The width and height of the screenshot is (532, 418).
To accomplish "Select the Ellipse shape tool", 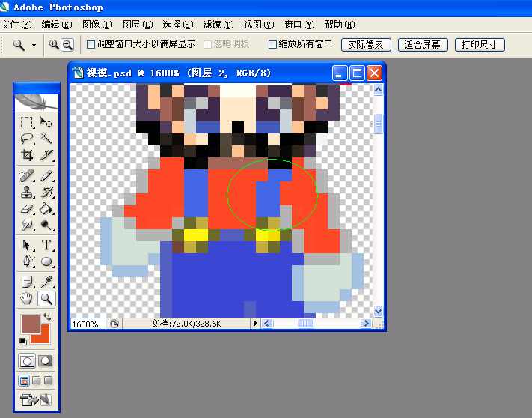I will (46, 261).
